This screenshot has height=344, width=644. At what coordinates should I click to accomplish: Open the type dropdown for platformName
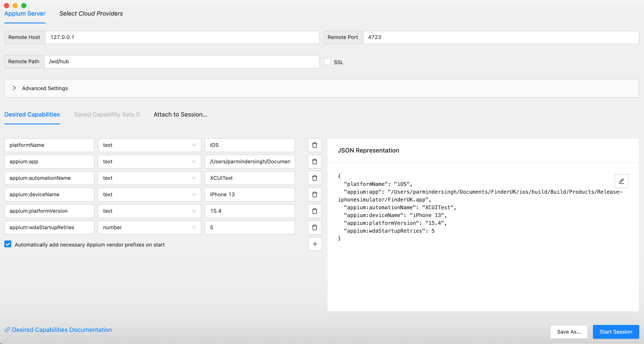click(193, 145)
